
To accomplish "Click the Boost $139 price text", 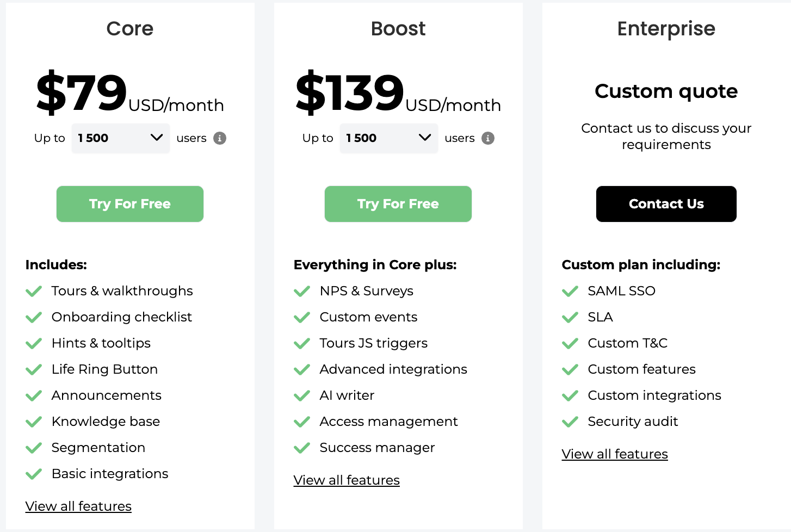I will pyautogui.click(x=350, y=91).
